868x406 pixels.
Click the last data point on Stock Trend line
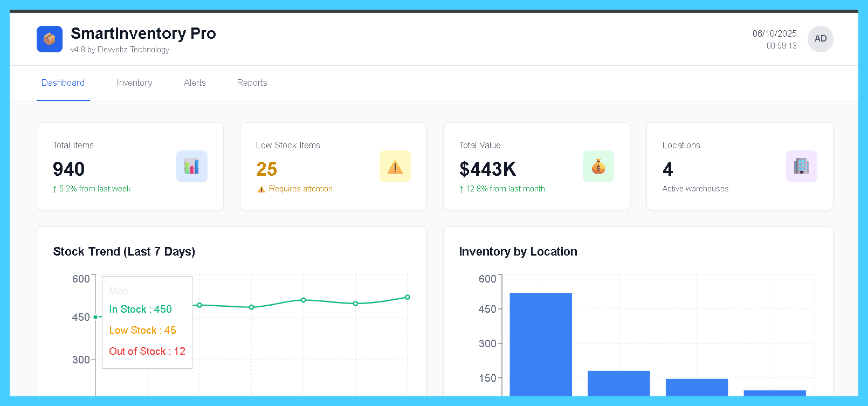408,297
